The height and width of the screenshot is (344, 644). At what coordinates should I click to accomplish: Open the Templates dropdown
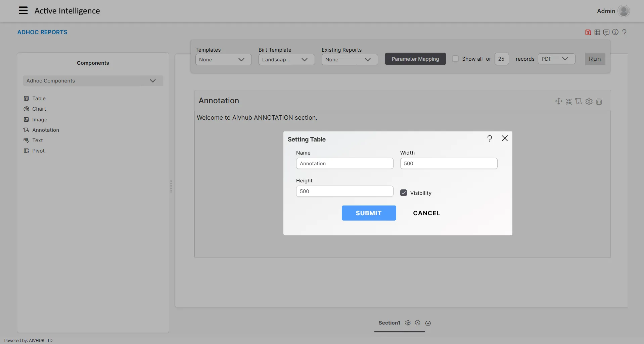point(223,60)
